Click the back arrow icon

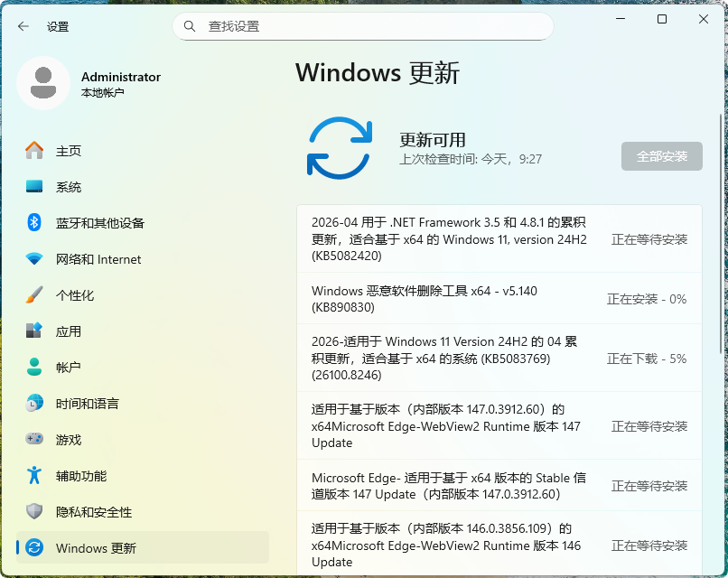(x=23, y=26)
